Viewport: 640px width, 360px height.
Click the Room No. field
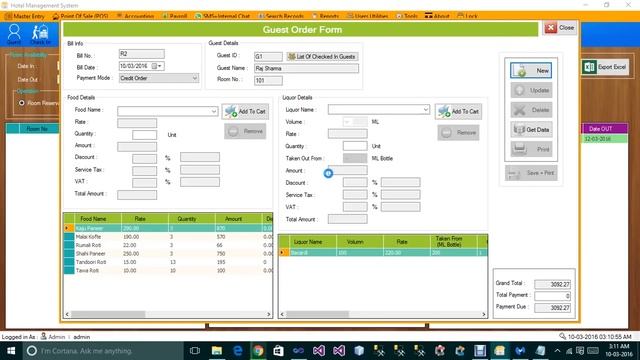[x=268, y=80]
